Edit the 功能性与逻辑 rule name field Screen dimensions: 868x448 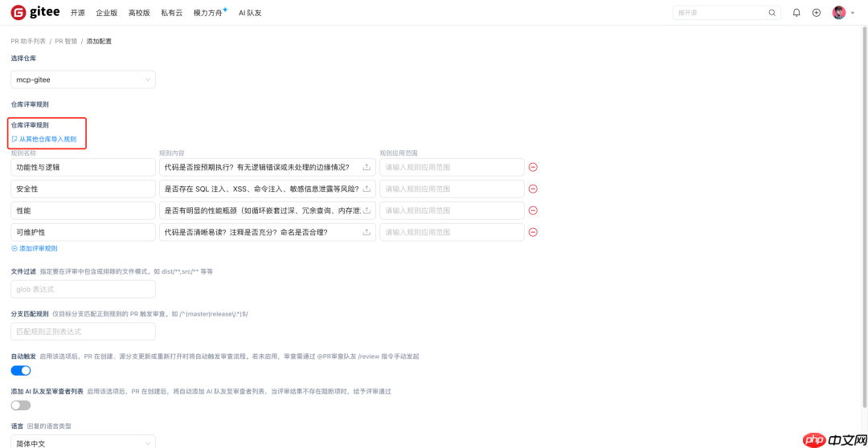83,167
